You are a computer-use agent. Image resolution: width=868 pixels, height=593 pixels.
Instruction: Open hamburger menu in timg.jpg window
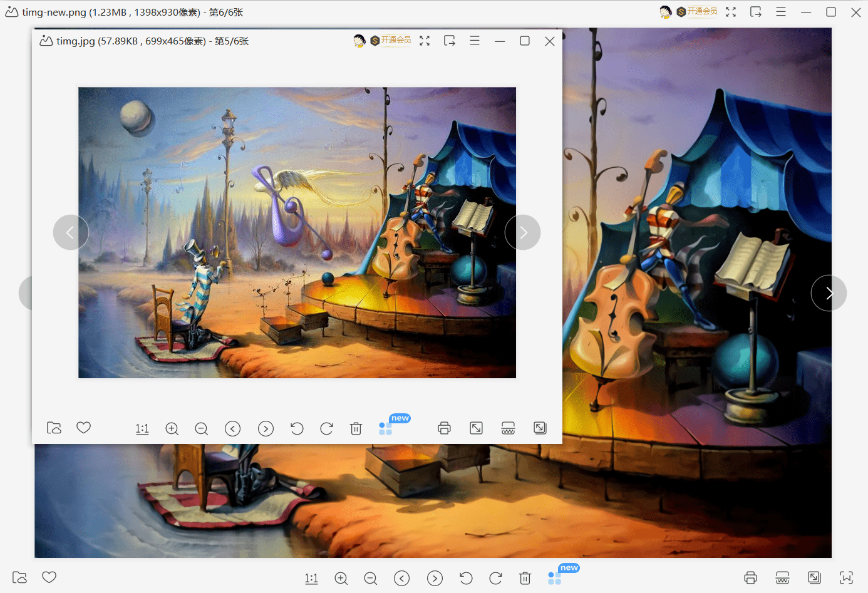point(475,41)
